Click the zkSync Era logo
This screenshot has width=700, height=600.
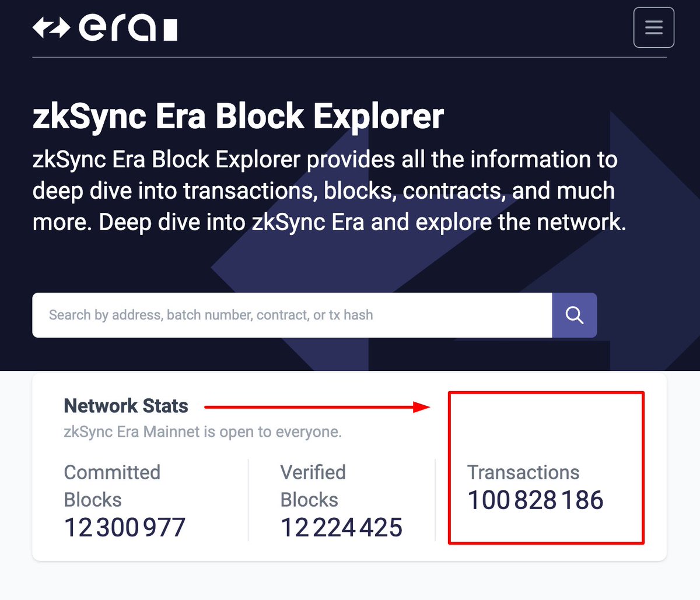click(105, 27)
